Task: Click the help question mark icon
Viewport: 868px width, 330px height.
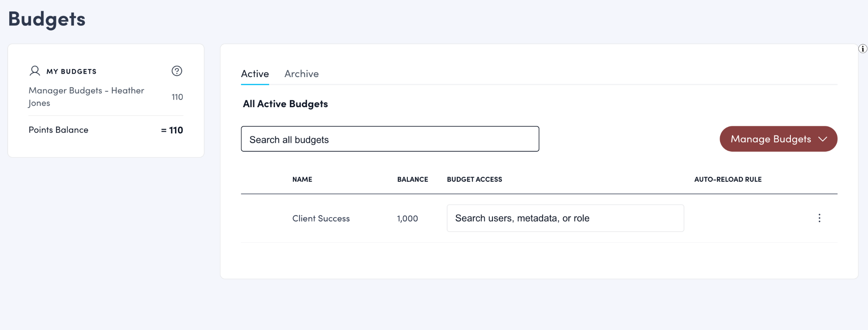Action: click(x=177, y=71)
